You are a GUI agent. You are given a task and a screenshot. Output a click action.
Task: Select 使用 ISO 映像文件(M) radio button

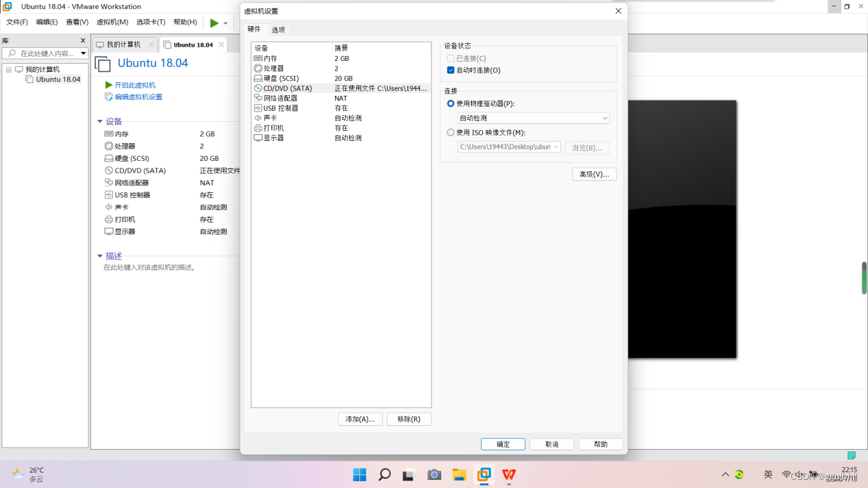(x=451, y=133)
